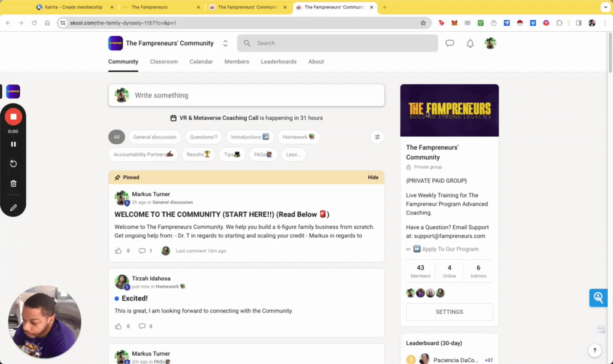The height and width of the screenshot is (364, 613).
Task: View the 43 Members count
Action: tap(420, 271)
